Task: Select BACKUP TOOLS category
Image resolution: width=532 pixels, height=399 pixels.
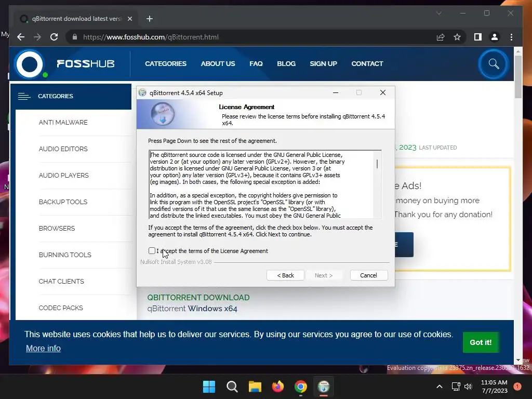Action: (x=63, y=202)
